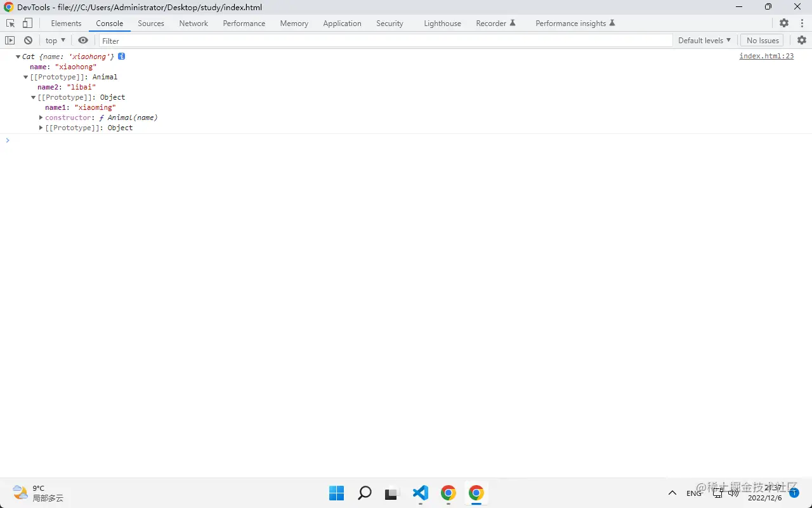Open the volume tray icon
812x508 pixels.
733,493
